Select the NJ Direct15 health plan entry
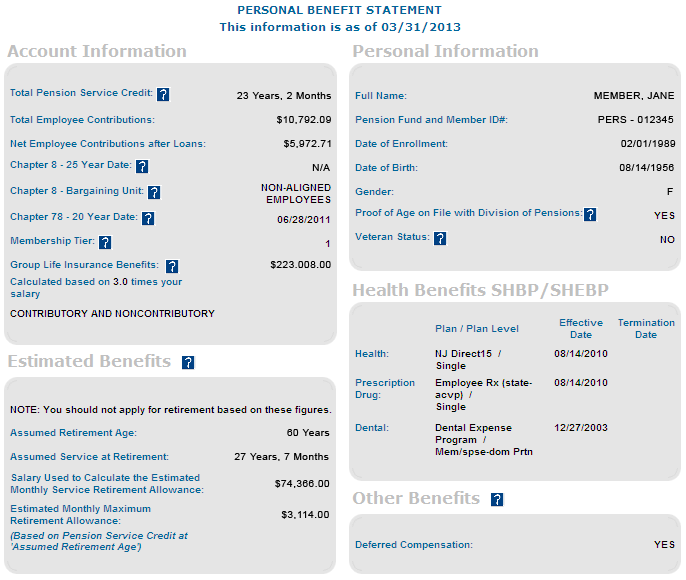The width and height of the screenshot is (686, 580). coord(468,360)
